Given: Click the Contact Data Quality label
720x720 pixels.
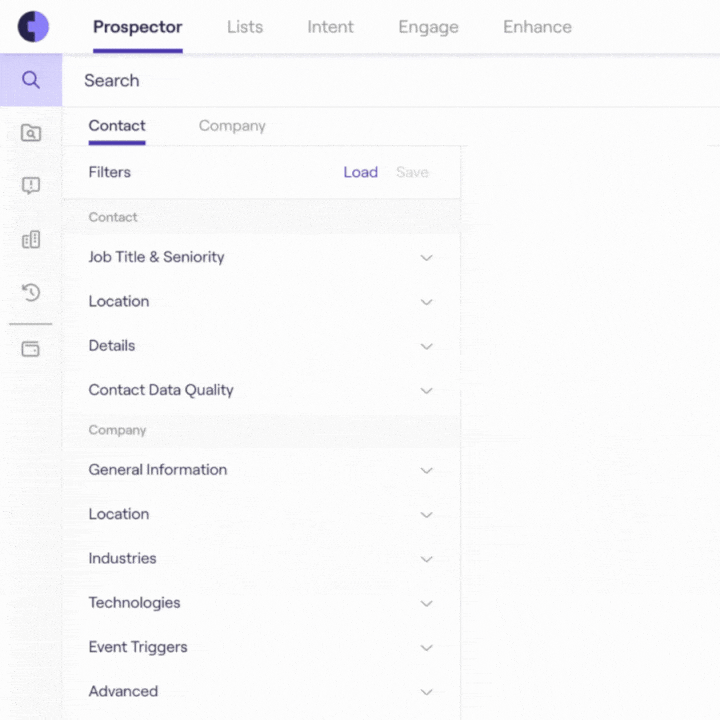Looking at the screenshot, I should pyautogui.click(x=161, y=390).
